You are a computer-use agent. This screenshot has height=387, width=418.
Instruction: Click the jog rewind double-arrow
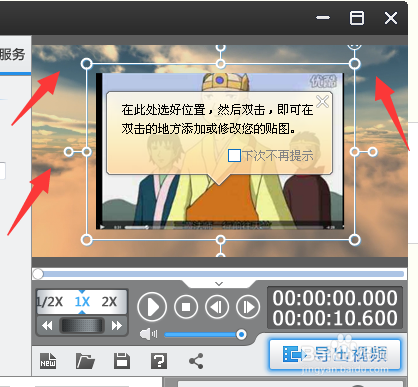(x=47, y=325)
